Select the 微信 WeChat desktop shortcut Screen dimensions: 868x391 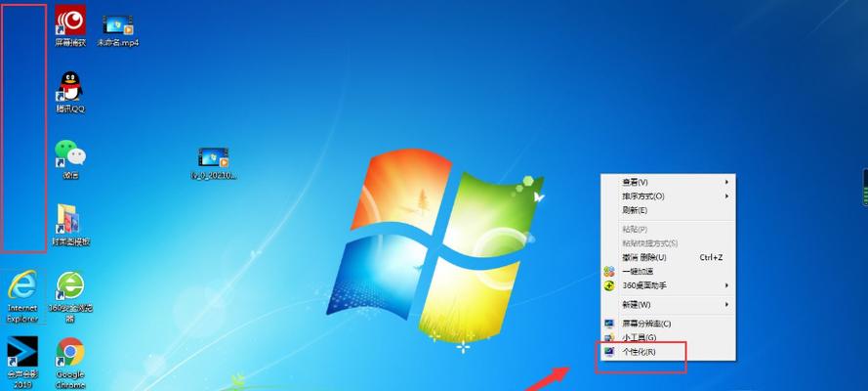70,159
